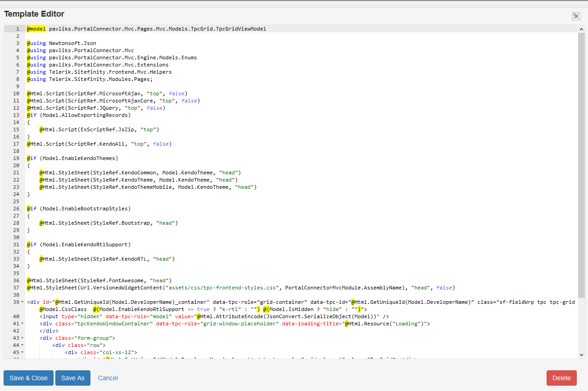Image resolution: width=588 pixels, height=391 pixels.
Task: Click the Engine.Models.Enums using line
Action: pyautogui.click(x=112, y=58)
